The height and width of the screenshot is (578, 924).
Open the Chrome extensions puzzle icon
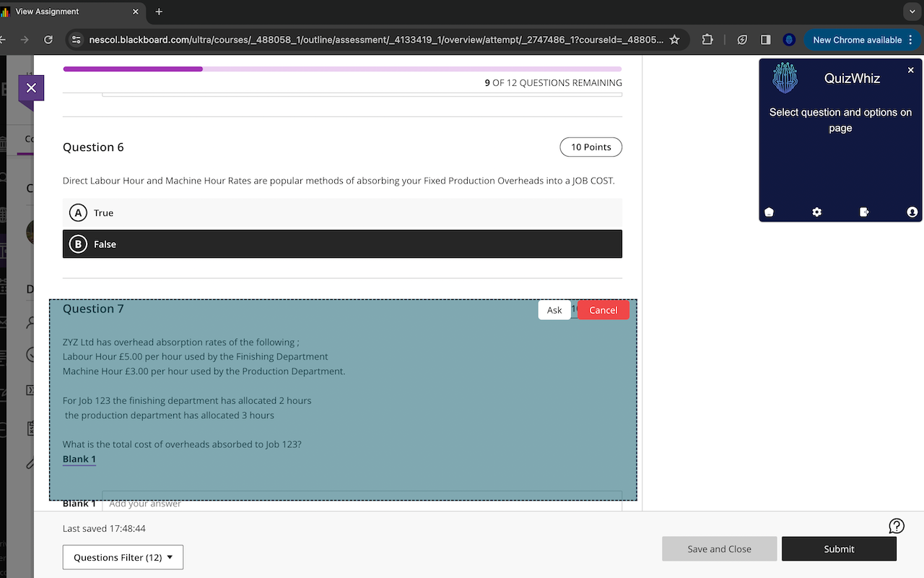coord(707,40)
